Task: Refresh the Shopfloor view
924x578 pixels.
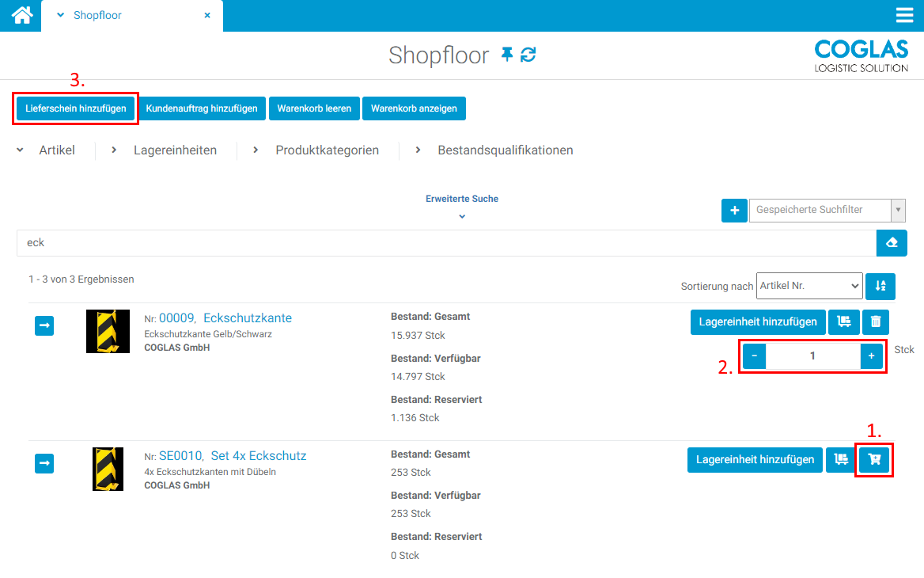Action: pos(528,55)
